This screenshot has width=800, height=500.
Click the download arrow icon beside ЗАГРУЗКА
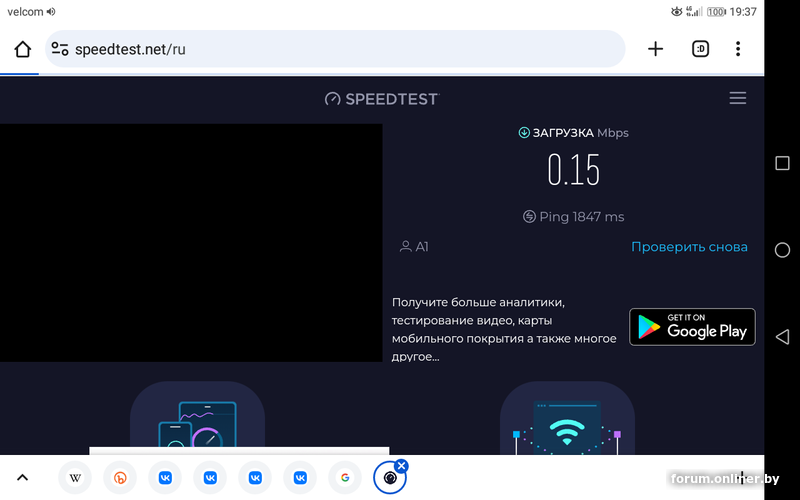click(524, 133)
